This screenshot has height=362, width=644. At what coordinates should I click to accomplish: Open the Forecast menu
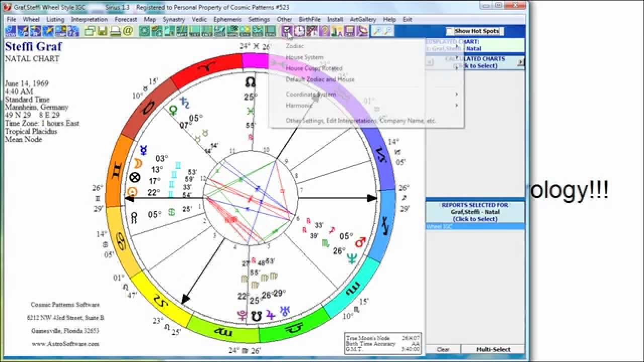126,20
